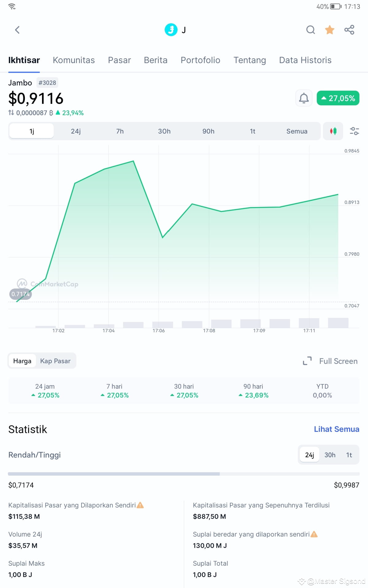Screen dimensions: 368x588
Task: Switch to Tentang tab
Action: (x=250, y=60)
